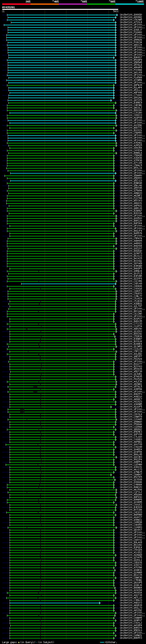This screenshot has width=146, height=644.
Task: Open the UniRef100_B4GEQ0 hit
Action: tap(131, 251)
